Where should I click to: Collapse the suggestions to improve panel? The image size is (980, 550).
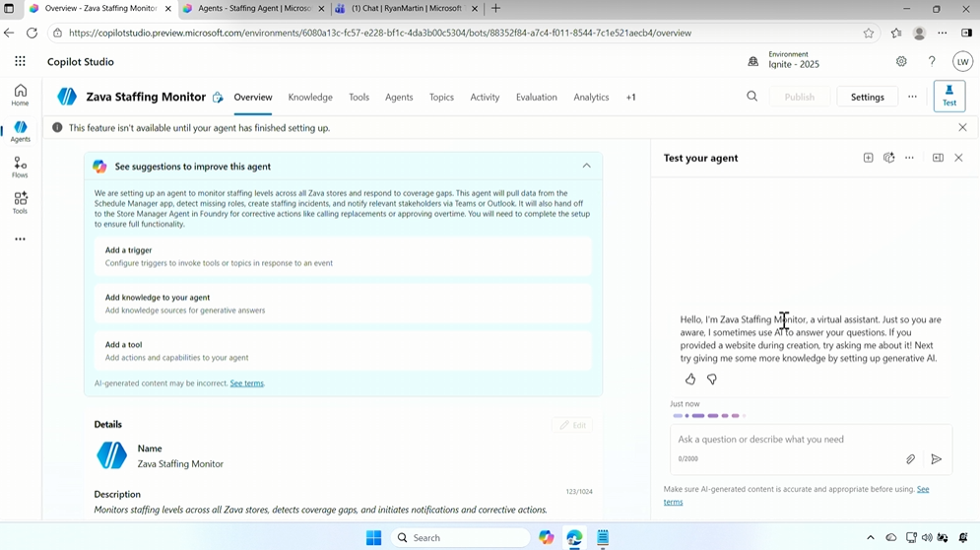pyautogui.click(x=586, y=166)
